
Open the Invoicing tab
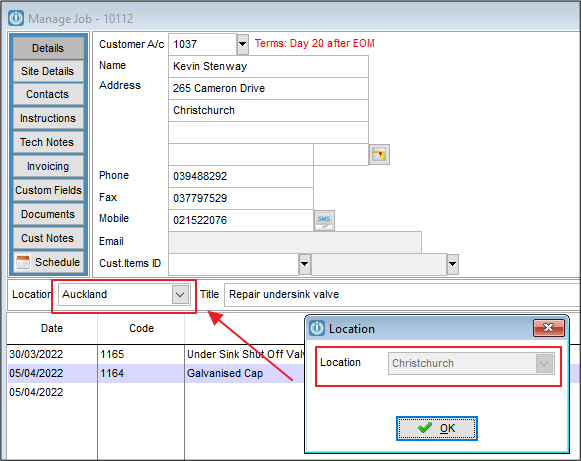48,166
